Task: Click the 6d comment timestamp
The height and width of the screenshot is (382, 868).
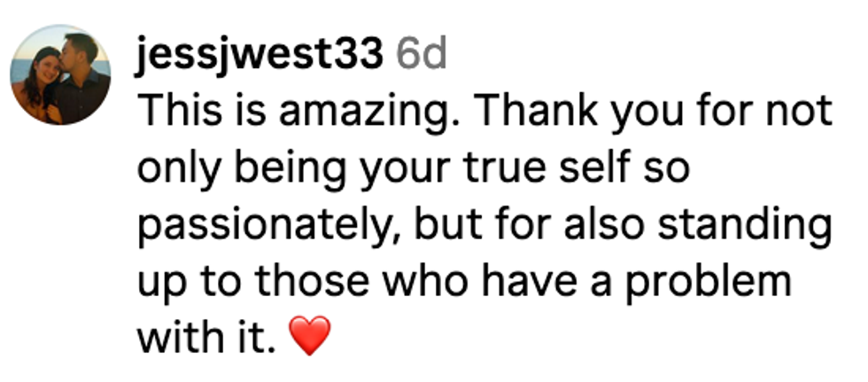Action: 421,57
